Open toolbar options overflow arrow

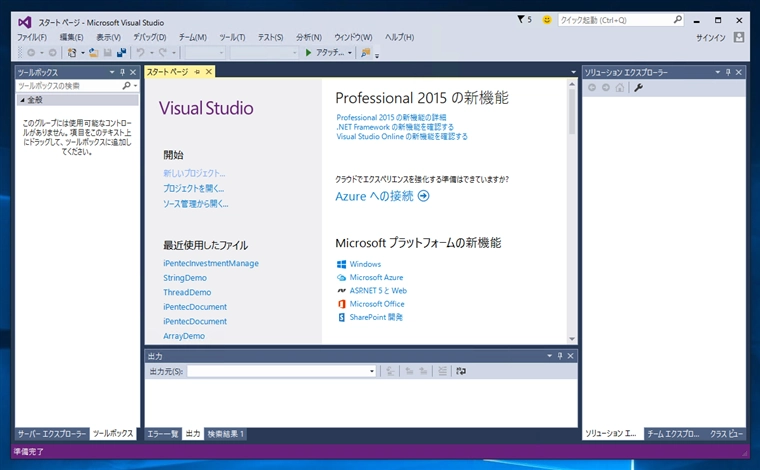377,55
